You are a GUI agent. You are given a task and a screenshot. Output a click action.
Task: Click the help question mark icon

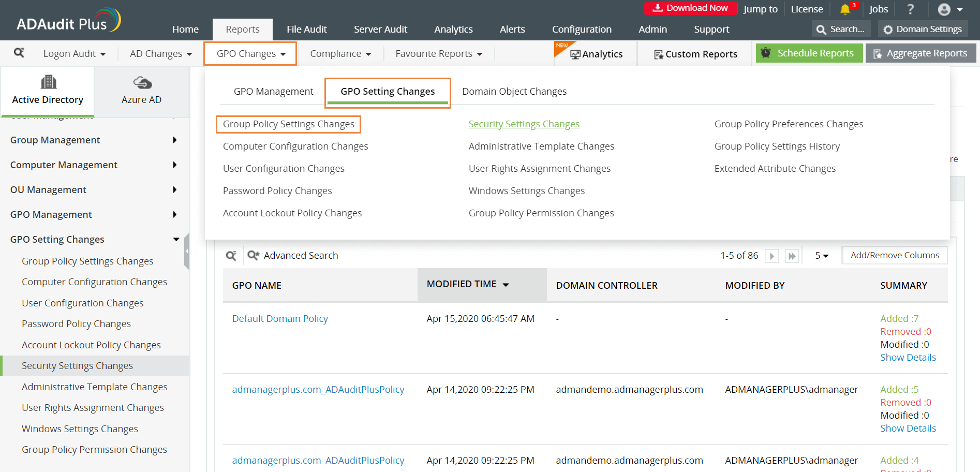tap(911, 9)
